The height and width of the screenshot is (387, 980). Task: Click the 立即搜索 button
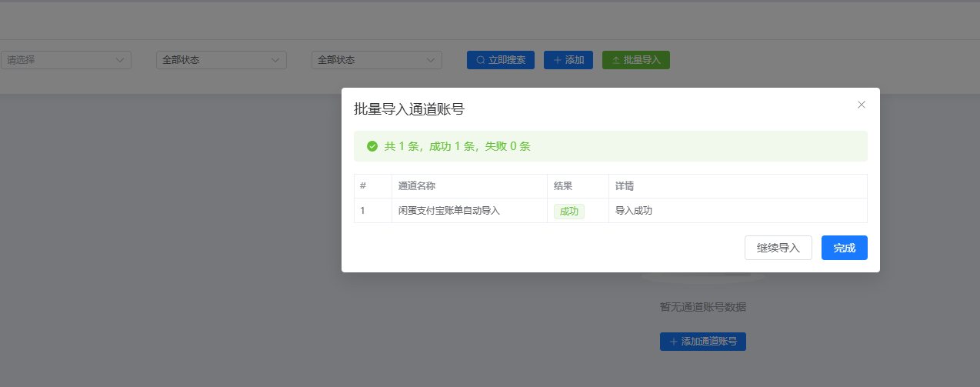501,60
